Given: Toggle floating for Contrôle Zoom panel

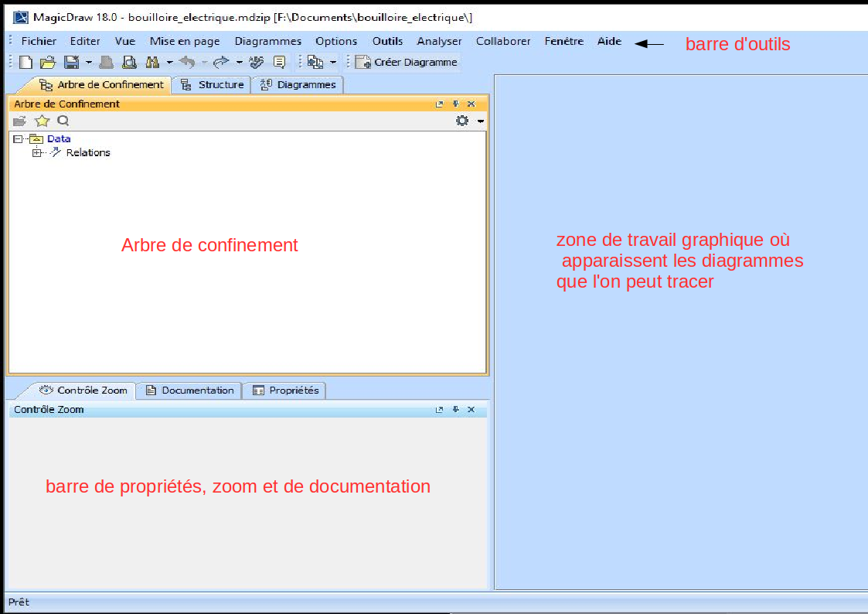Looking at the screenshot, I should tap(439, 410).
